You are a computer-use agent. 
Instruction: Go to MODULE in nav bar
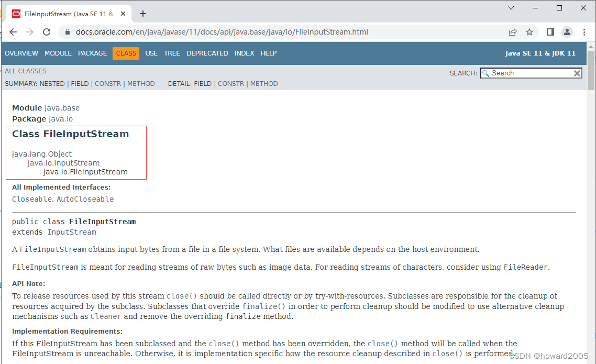pos(58,53)
